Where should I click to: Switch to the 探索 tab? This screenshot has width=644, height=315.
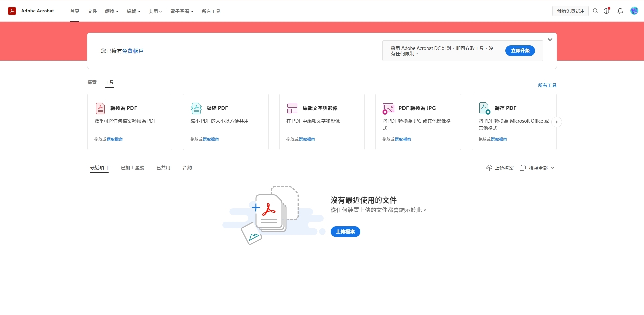point(92,82)
